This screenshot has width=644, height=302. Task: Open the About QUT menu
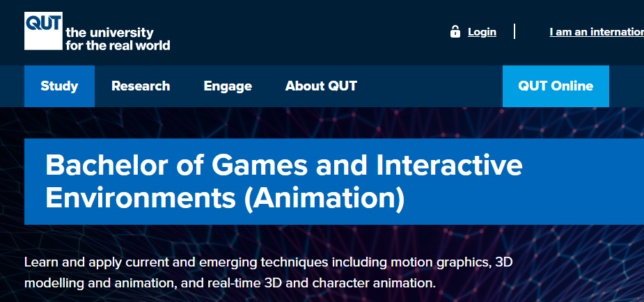pyautogui.click(x=321, y=86)
